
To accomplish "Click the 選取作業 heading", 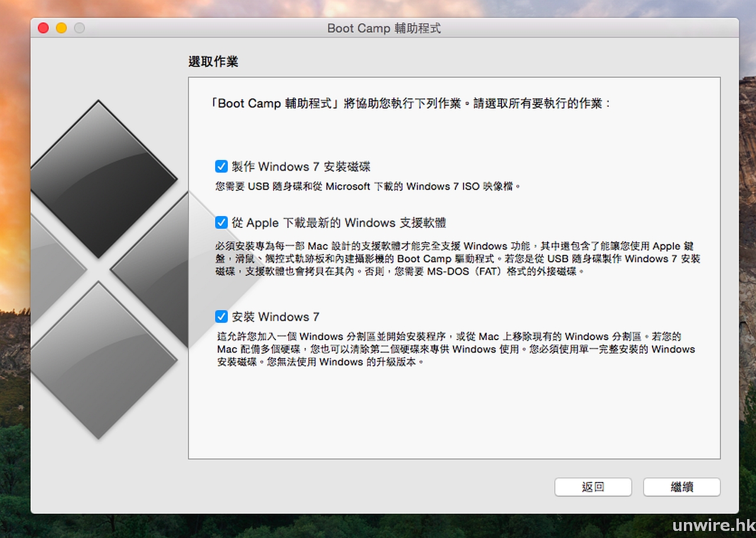I will click(x=213, y=62).
